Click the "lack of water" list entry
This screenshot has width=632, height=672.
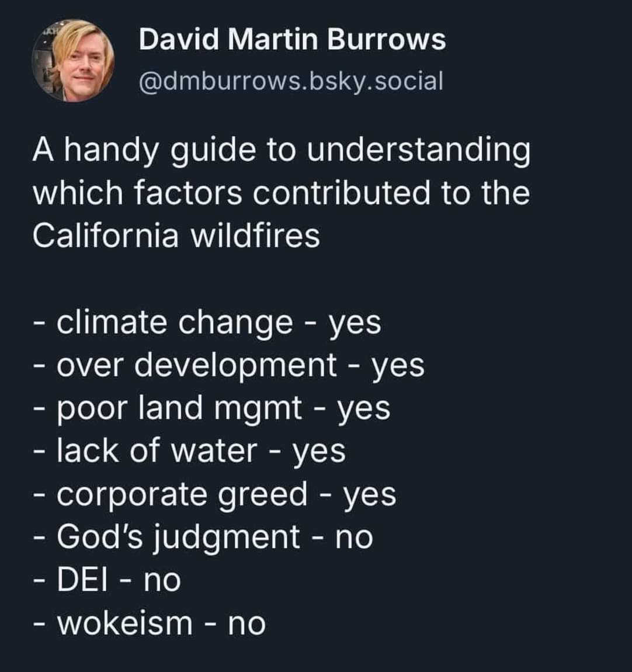click(x=157, y=451)
